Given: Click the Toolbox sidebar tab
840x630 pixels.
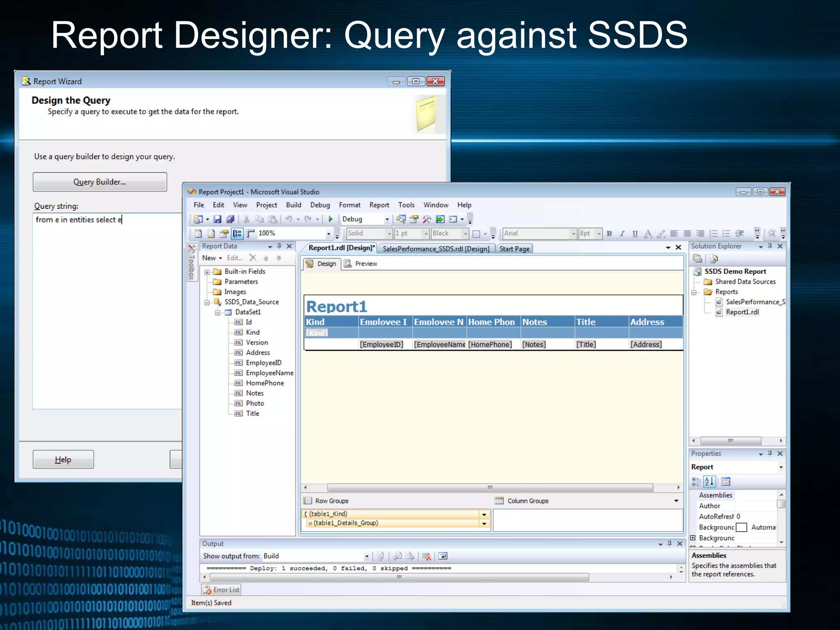Looking at the screenshot, I should coord(191,263).
